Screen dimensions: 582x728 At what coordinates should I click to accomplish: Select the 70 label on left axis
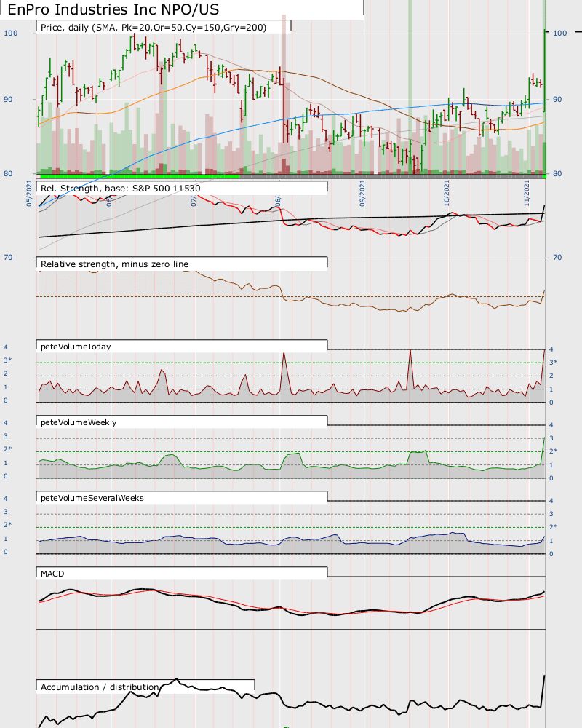click(8, 257)
